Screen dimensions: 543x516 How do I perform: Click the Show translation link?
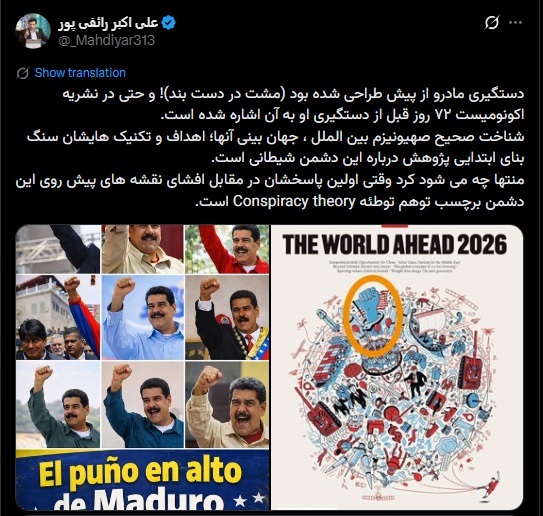click(x=80, y=73)
